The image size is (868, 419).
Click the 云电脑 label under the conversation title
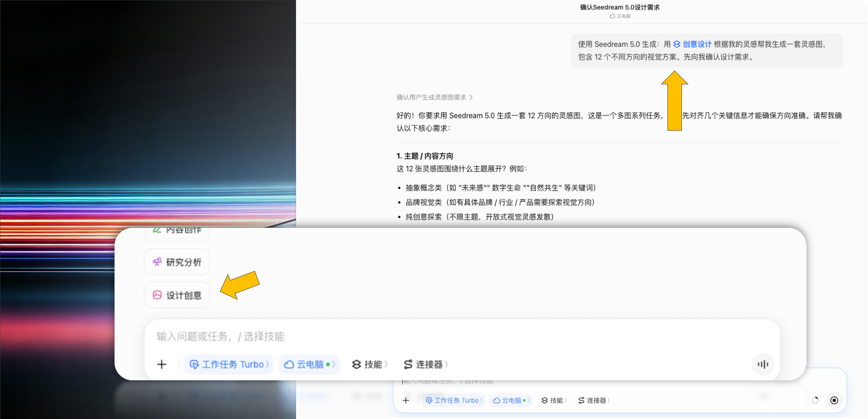pyautogui.click(x=620, y=16)
